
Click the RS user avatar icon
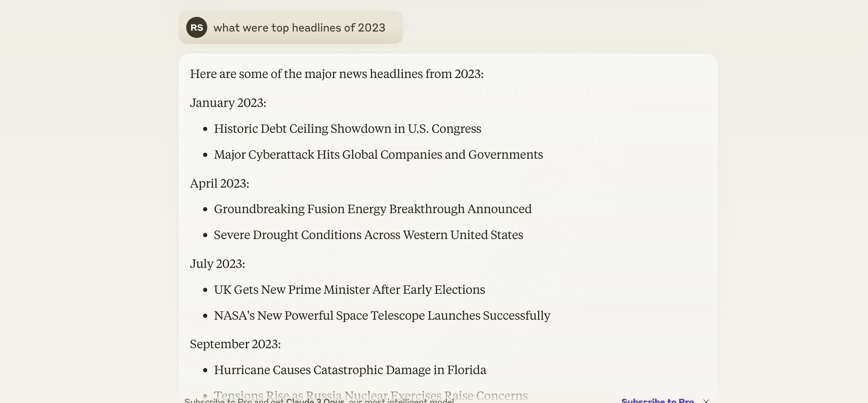pos(197,27)
